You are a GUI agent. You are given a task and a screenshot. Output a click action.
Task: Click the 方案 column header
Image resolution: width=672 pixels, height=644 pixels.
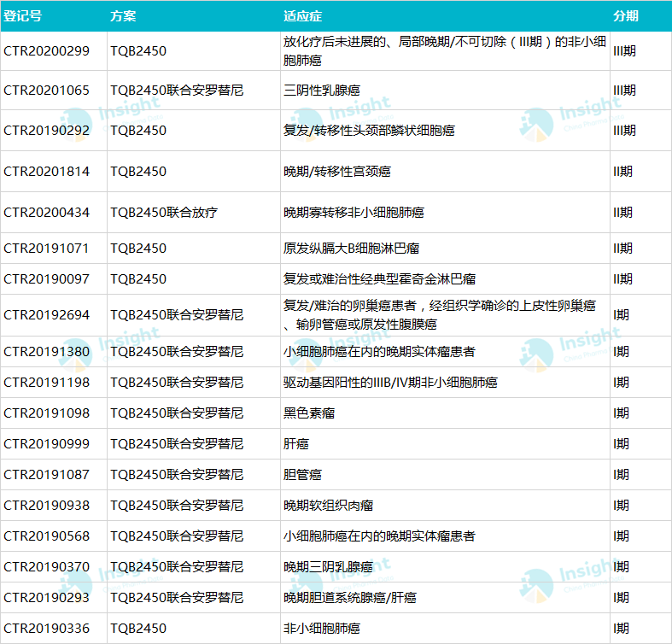click(x=123, y=16)
